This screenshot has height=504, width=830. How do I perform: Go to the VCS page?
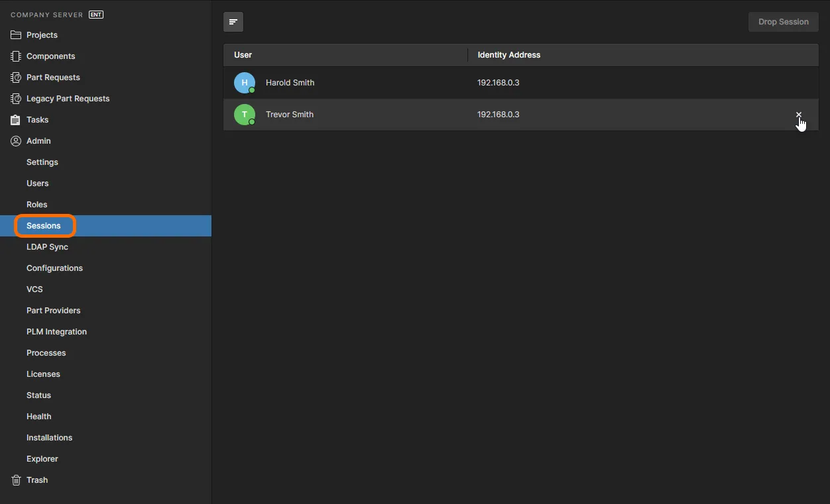click(x=34, y=289)
